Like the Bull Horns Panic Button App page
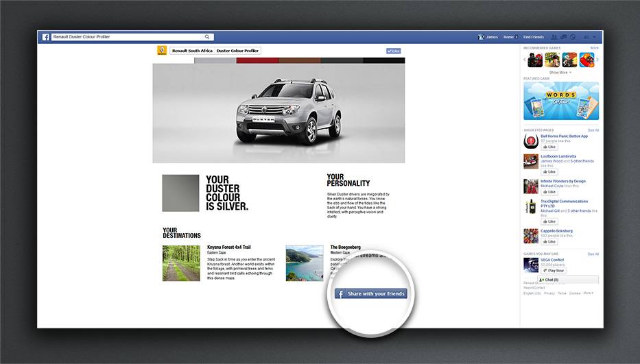The height and width of the screenshot is (364, 640). (x=549, y=147)
